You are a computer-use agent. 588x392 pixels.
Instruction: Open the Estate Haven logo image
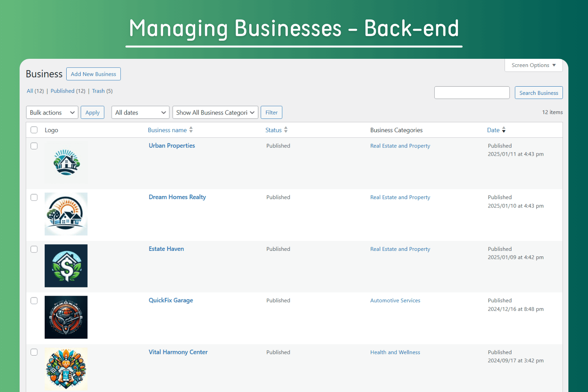coord(66,266)
